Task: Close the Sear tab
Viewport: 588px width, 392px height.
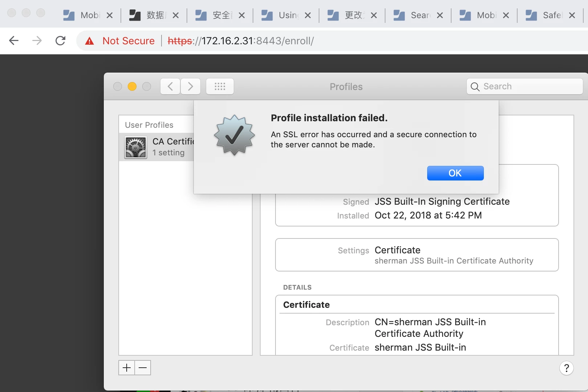Action: click(x=440, y=15)
